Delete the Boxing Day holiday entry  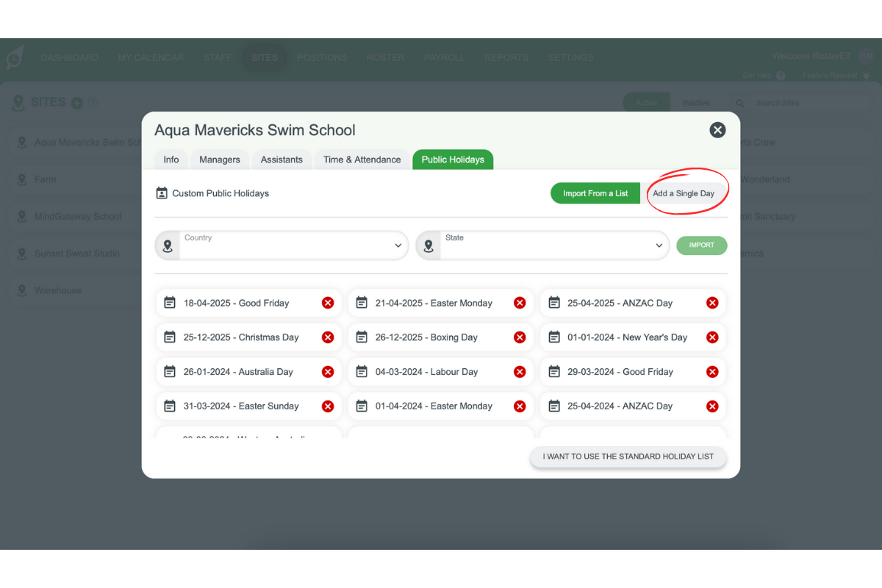[520, 337]
